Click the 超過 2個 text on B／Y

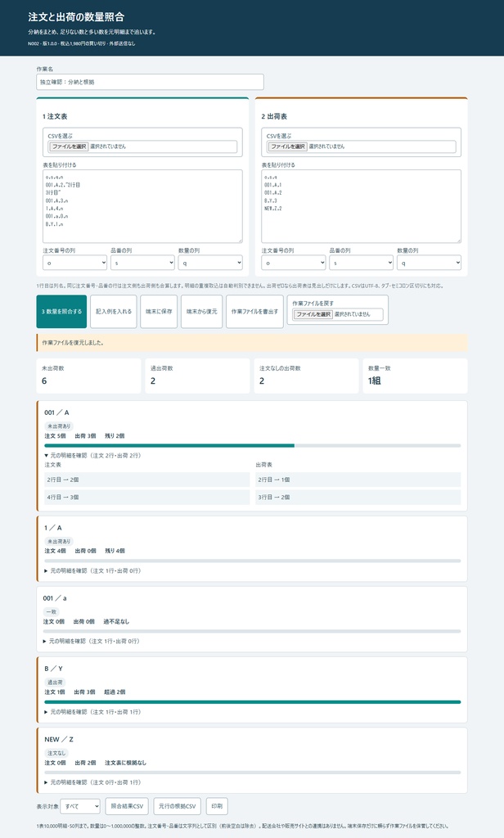tap(115, 692)
